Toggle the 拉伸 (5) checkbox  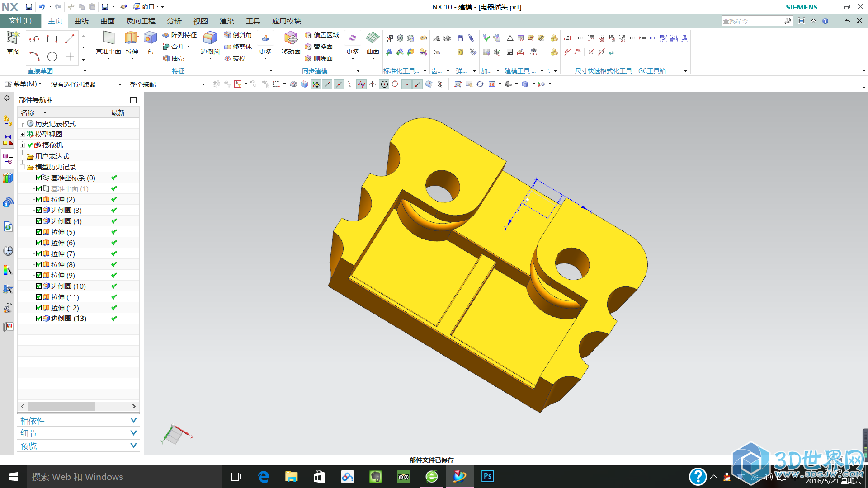tap(39, 232)
